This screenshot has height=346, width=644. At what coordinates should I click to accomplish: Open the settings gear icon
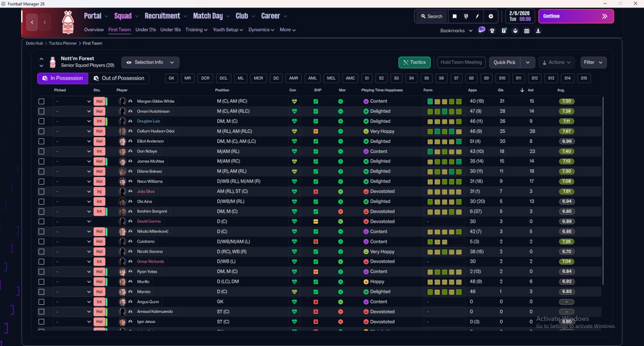491,16
